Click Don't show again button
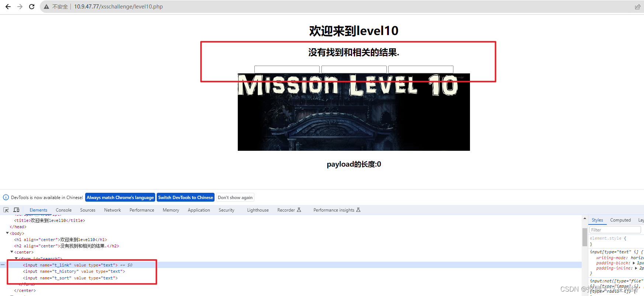Image resolution: width=644 pixels, height=296 pixels. (x=235, y=197)
